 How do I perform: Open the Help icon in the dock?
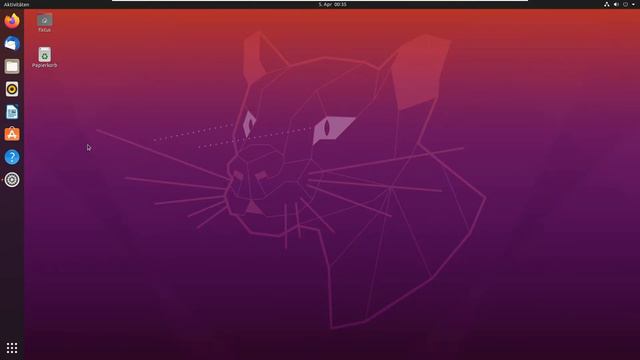pyautogui.click(x=12, y=157)
